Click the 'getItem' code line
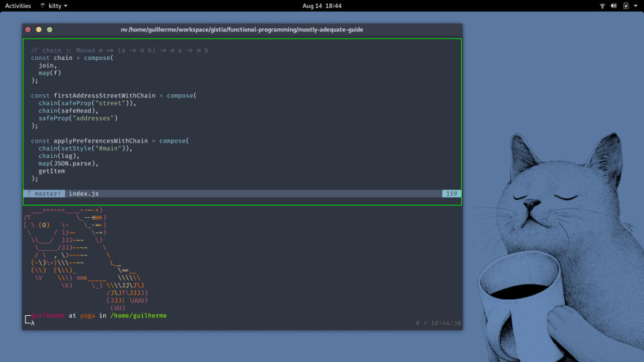 [x=52, y=171]
